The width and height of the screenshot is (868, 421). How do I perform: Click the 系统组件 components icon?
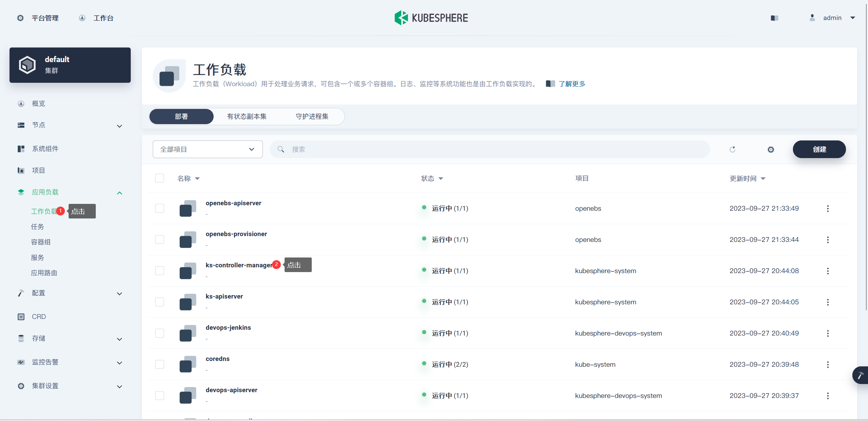click(x=21, y=149)
